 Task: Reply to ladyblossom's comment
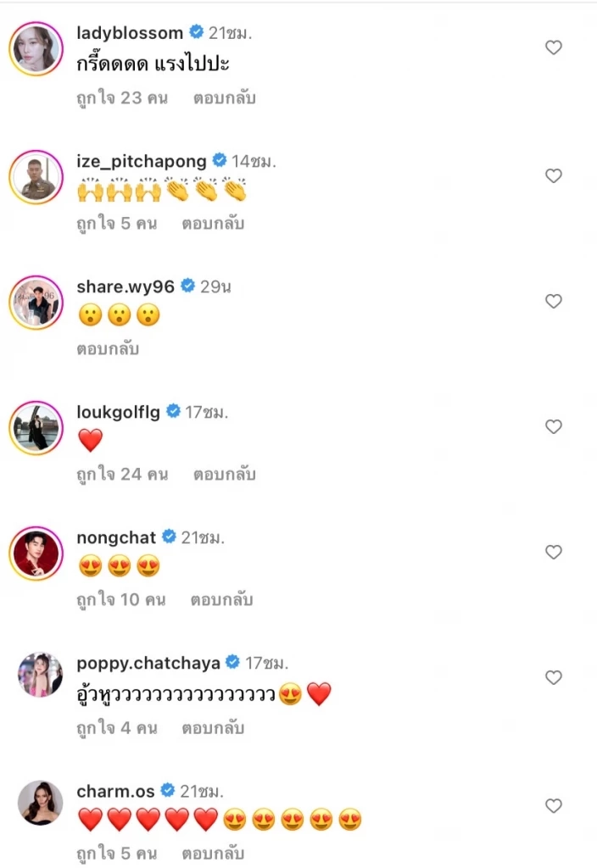pos(224,98)
